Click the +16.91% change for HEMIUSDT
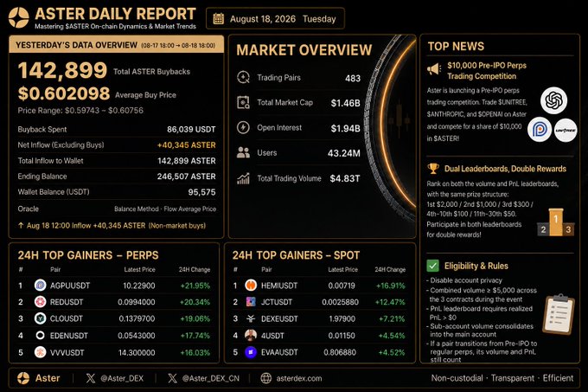 pos(391,286)
